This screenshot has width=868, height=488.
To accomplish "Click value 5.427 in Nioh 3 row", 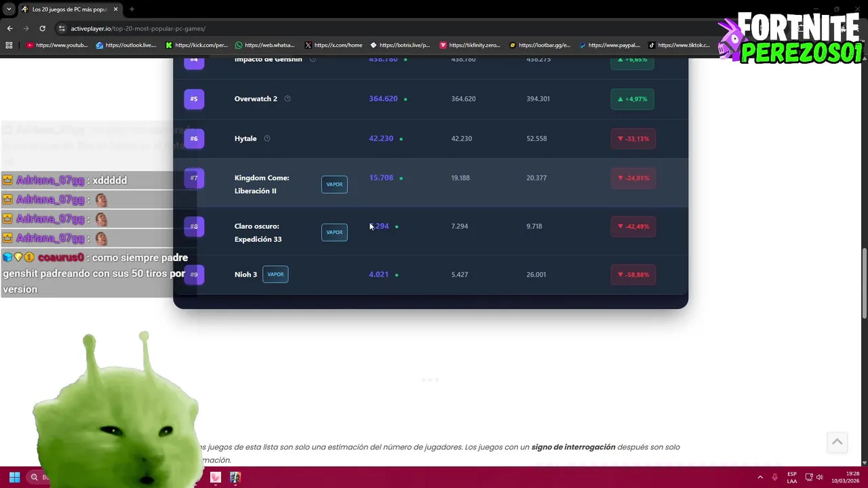I will tap(459, 274).
